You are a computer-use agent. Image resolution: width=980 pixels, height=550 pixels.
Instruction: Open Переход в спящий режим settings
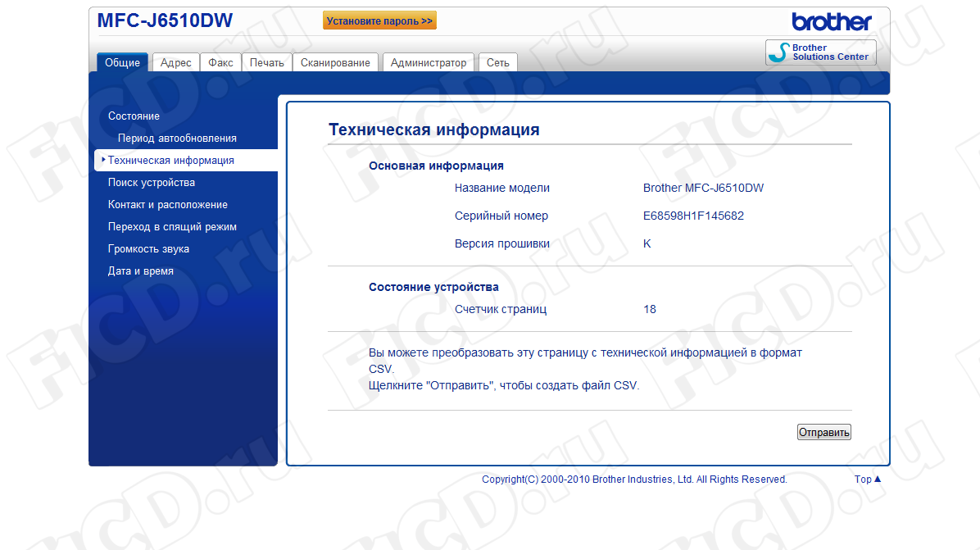click(x=173, y=227)
